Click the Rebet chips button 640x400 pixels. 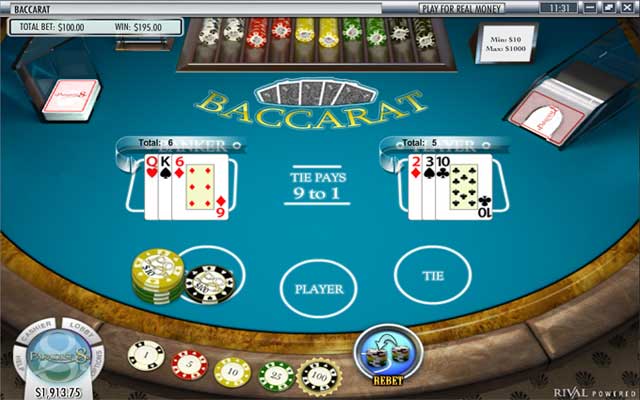tap(388, 355)
